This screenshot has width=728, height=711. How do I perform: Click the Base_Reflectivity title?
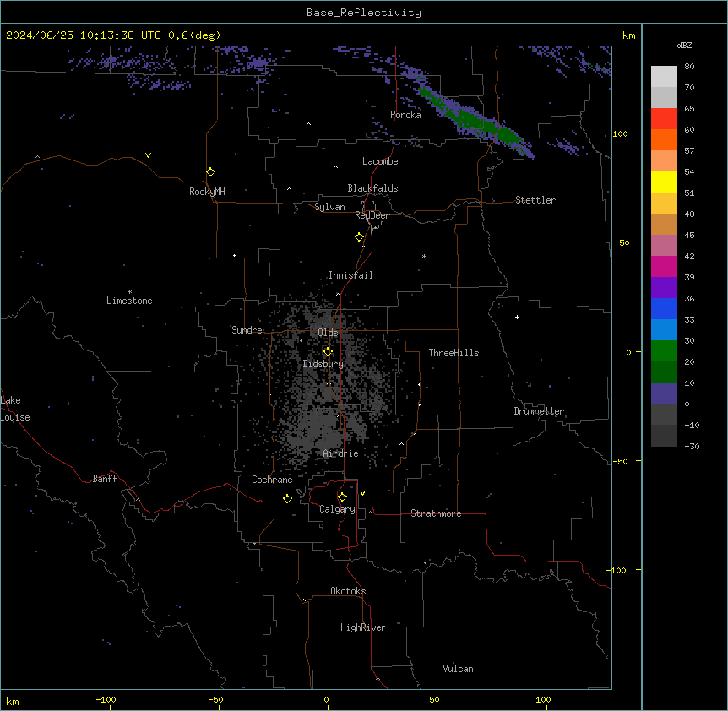pyautogui.click(x=364, y=13)
